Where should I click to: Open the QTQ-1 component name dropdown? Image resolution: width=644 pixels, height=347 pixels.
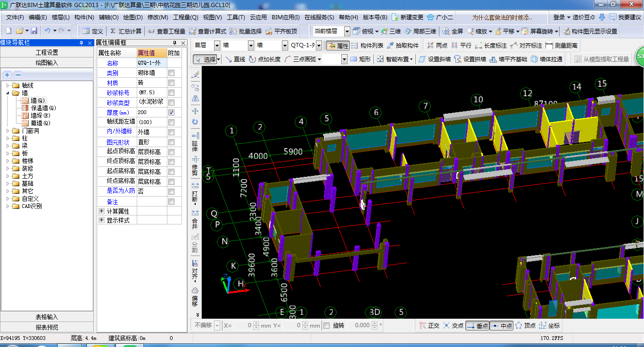[x=319, y=46]
